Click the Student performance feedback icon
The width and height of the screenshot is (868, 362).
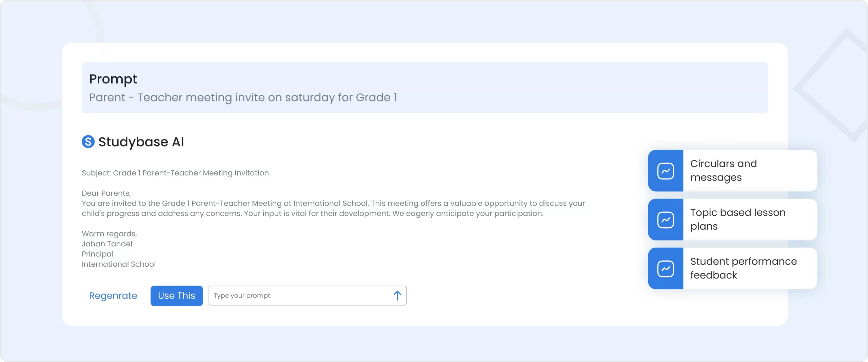pyautogui.click(x=666, y=268)
